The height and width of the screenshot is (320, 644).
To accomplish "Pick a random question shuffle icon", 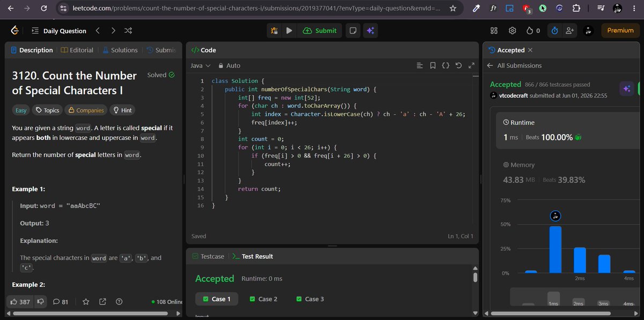I will pos(128,31).
